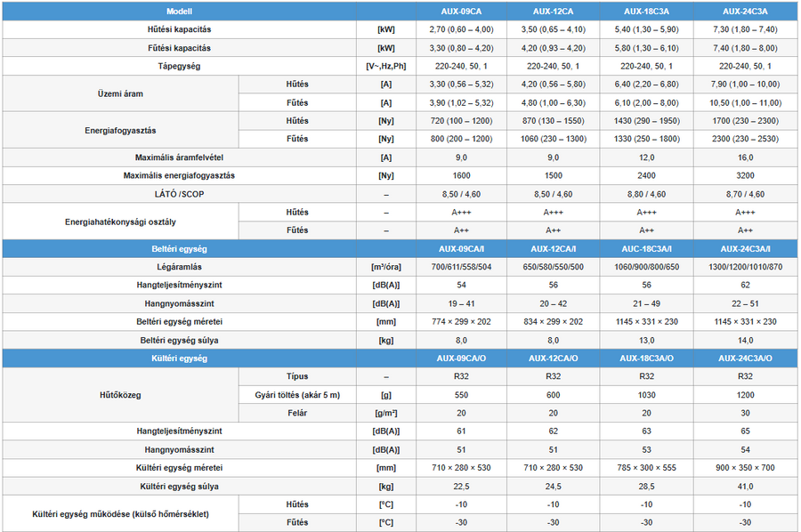Viewport: 801px width, 532px height.
Task: Click the Fűtési kapacitás row label
Action: point(179,48)
